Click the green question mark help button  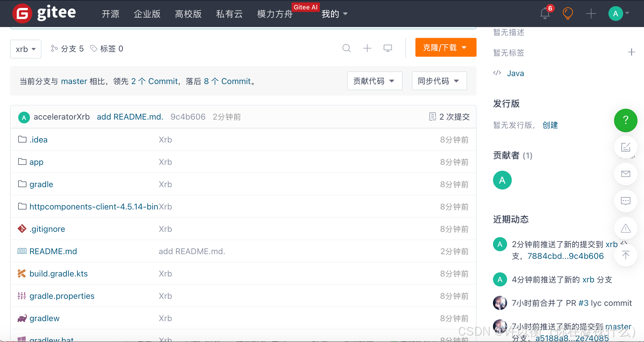pyautogui.click(x=625, y=120)
